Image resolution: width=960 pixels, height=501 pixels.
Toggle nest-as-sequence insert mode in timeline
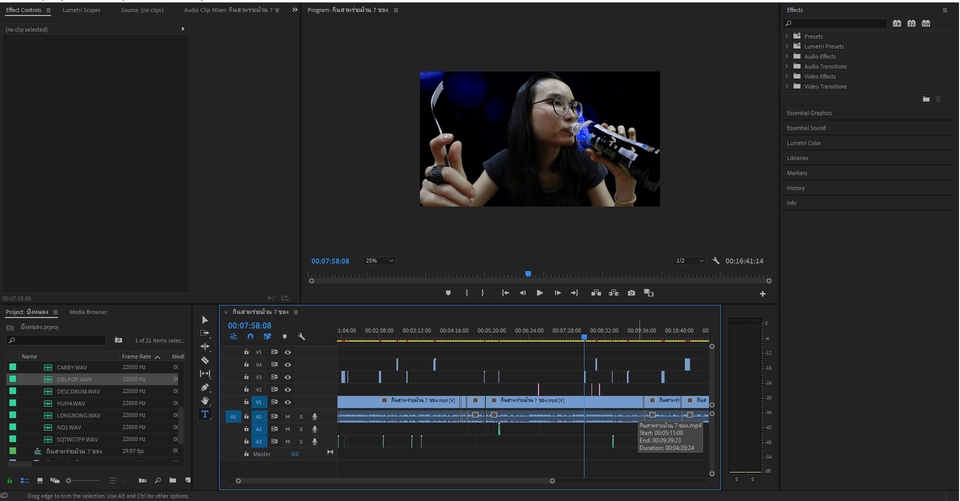point(233,336)
